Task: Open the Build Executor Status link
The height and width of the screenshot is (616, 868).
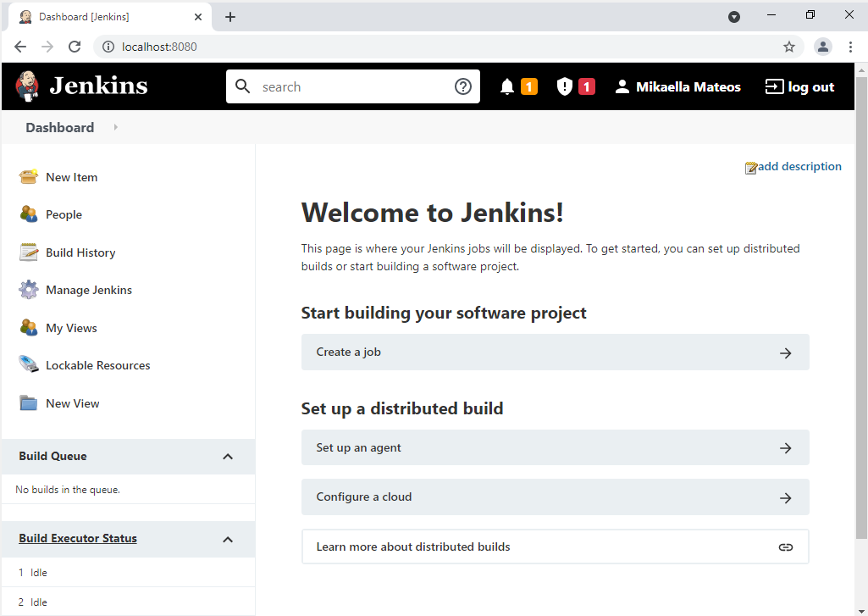Action: (78, 538)
